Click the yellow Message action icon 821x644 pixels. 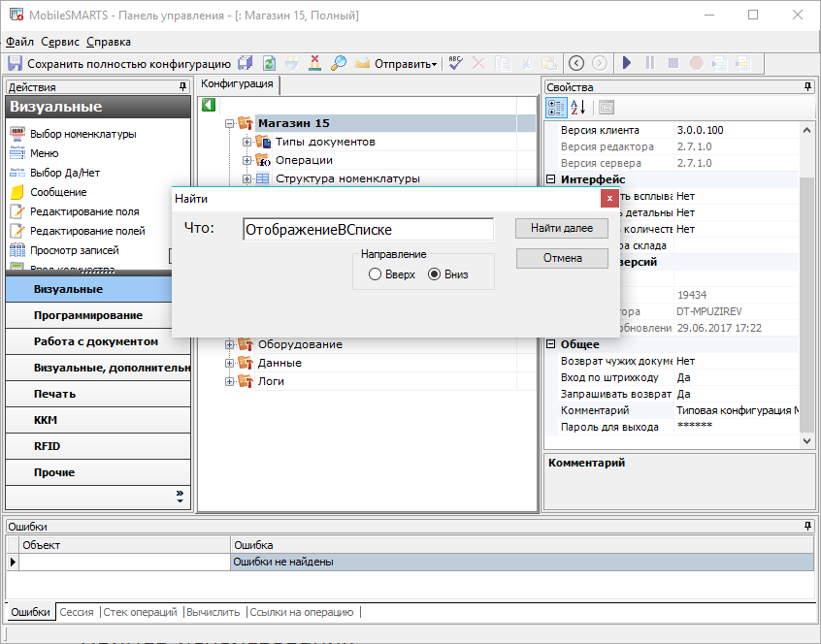(x=17, y=192)
